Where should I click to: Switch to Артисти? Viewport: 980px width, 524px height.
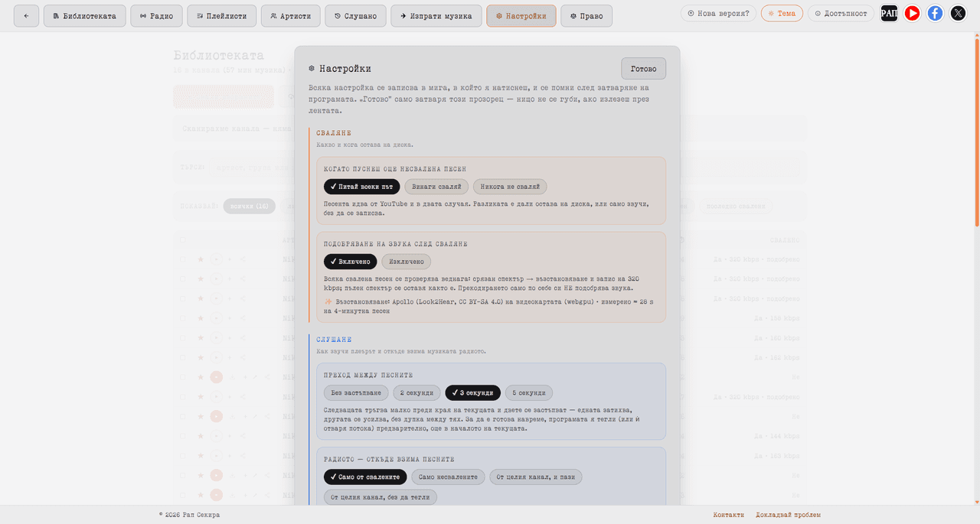(x=290, y=15)
